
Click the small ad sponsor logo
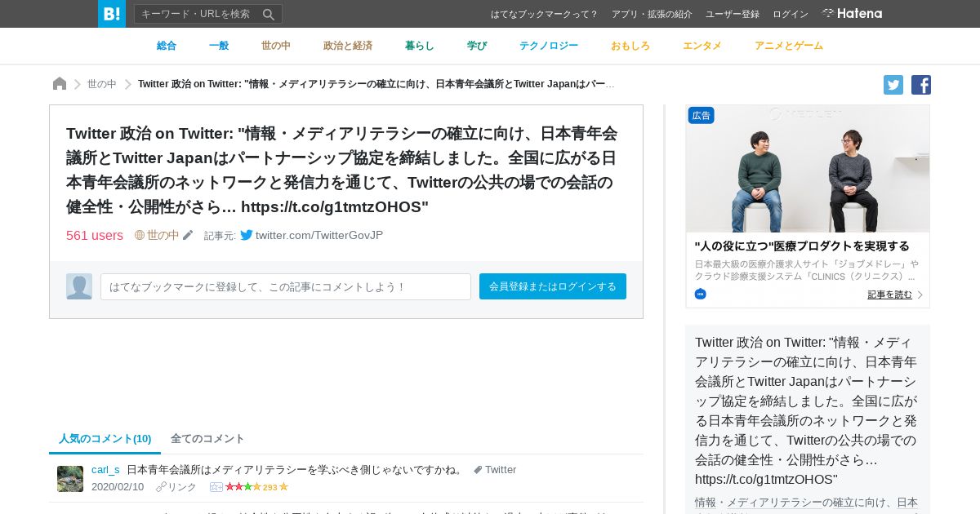tap(701, 295)
